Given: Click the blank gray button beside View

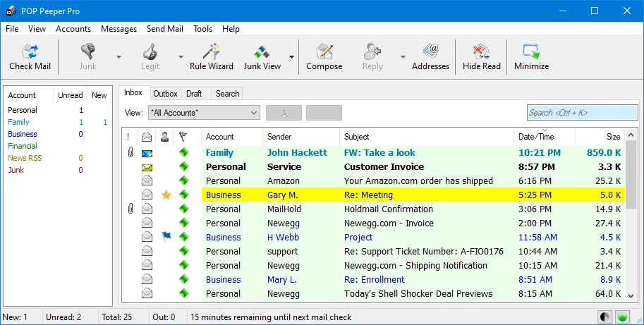Looking at the screenshot, I should (324, 113).
